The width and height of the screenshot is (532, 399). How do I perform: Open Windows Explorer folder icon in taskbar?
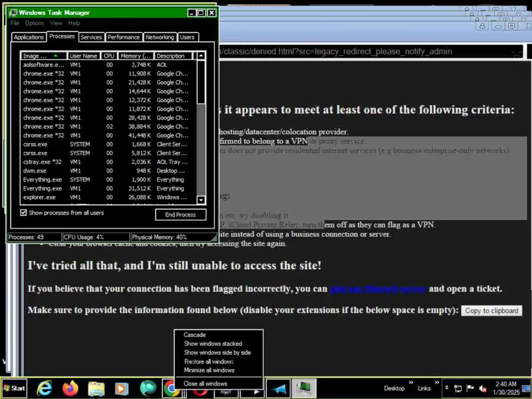96,388
